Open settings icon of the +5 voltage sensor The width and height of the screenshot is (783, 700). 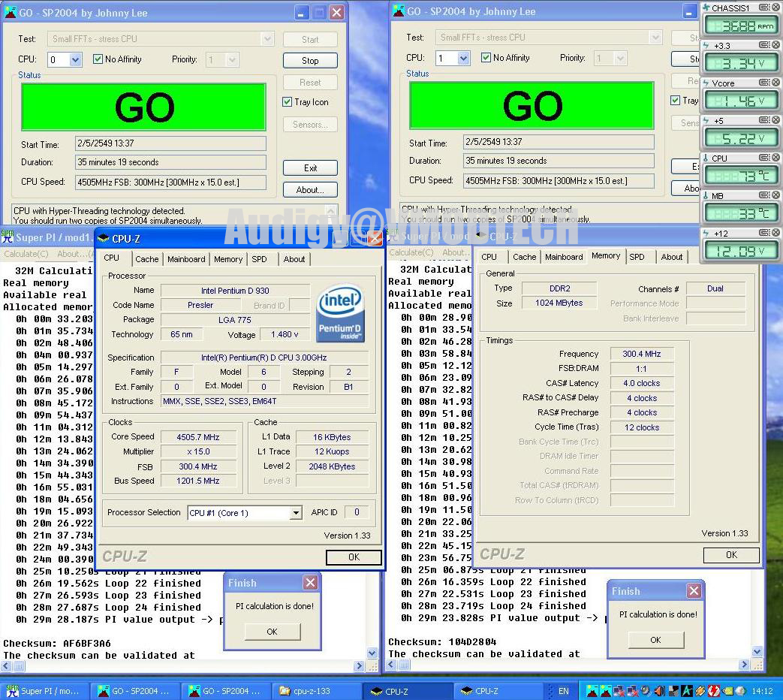pyautogui.click(x=764, y=120)
